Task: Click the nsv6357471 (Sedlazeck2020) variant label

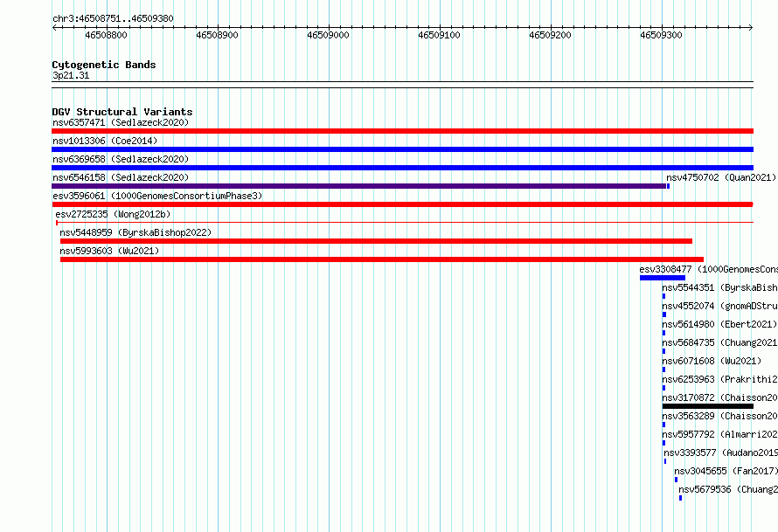Action: coord(121,122)
